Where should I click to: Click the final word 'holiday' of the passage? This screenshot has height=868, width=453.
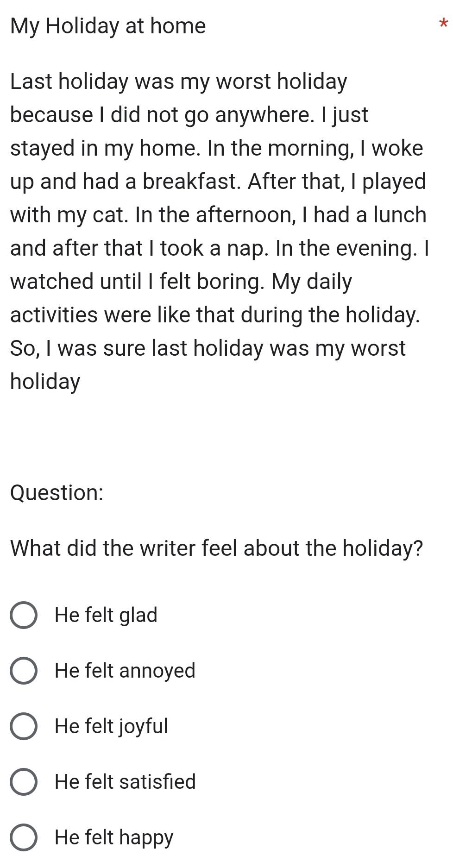[x=45, y=382]
